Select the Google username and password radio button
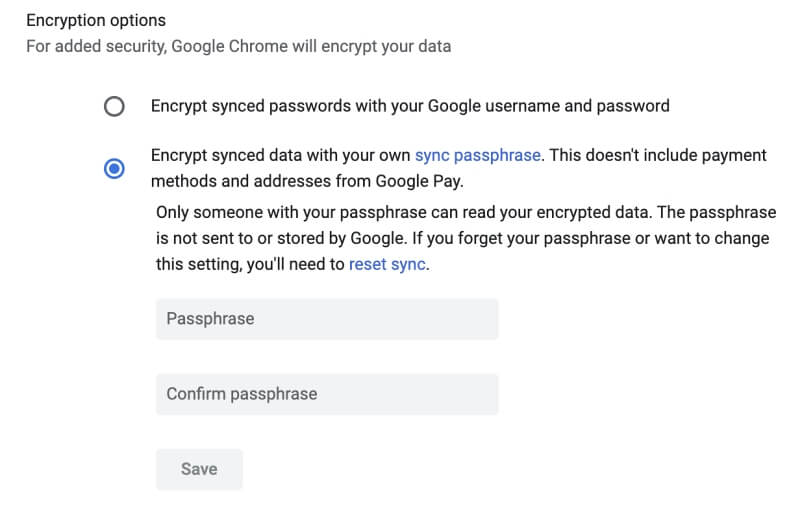Image resolution: width=800 pixels, height=515 pixels. tap(114, 106)
